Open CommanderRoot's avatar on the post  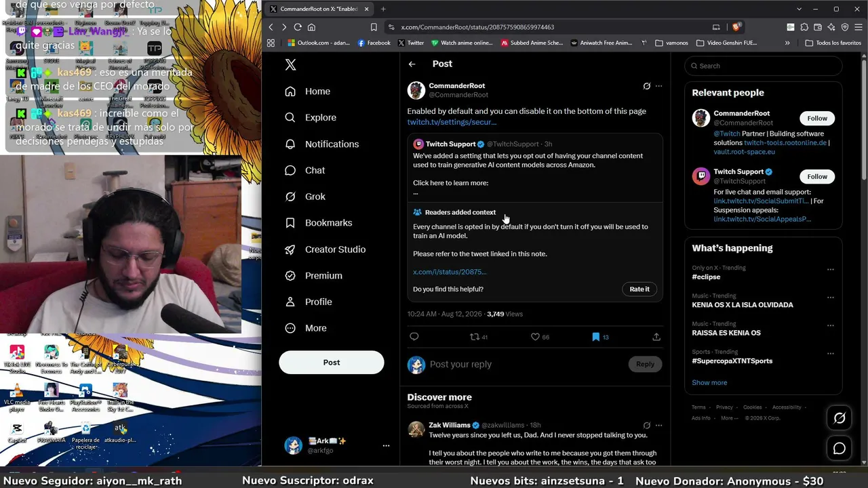(416, 90)
